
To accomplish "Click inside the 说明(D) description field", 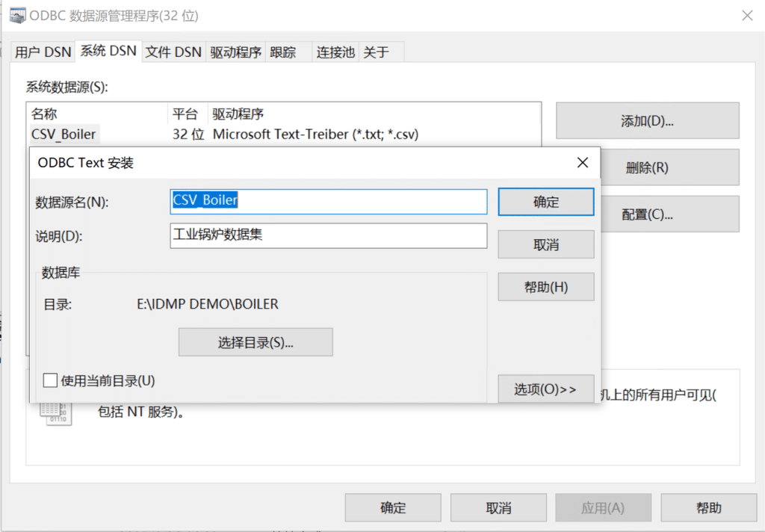I will (x=327, y=236).
